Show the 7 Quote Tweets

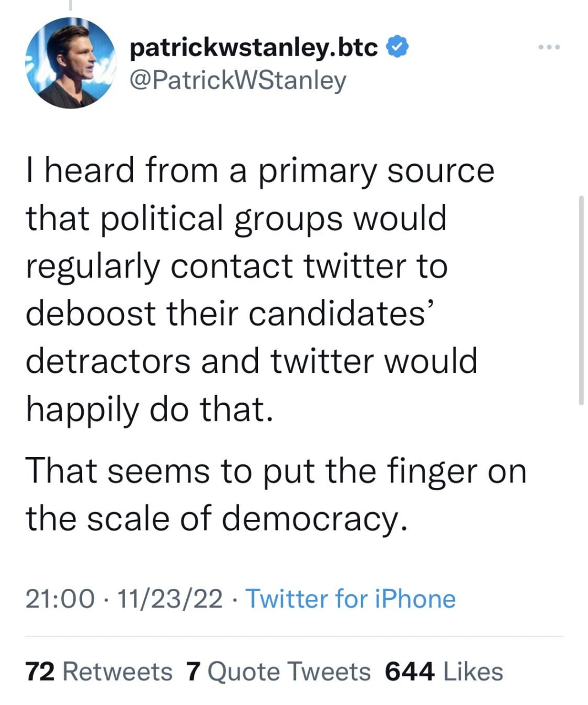[278, 672]
